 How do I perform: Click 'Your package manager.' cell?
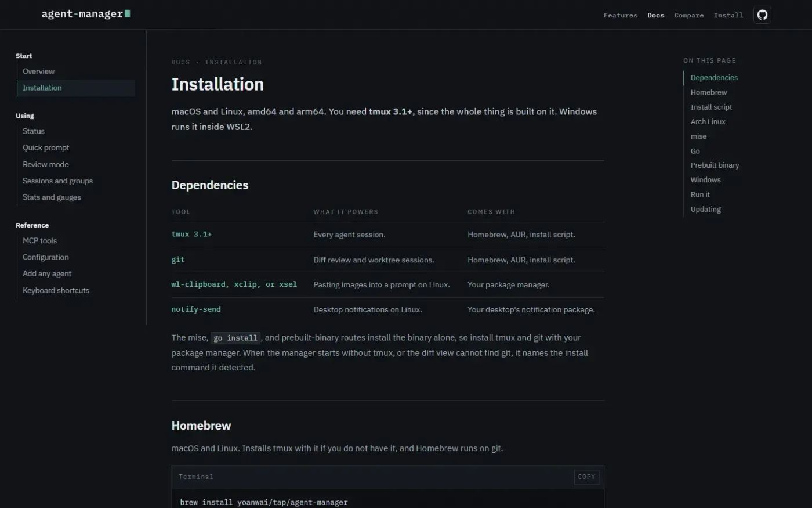point(508,285)
